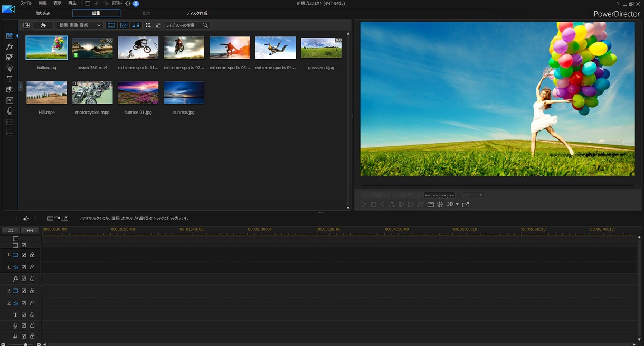644x346 pixels.
Task: Expand the 3D mode dropdown arrow
Action: pos(457,204)
